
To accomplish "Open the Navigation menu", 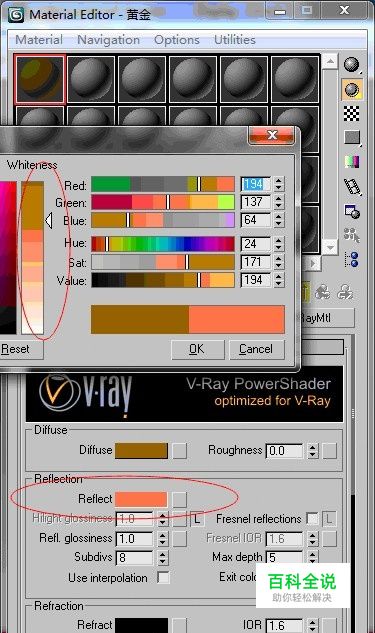I will click(108, 40).
